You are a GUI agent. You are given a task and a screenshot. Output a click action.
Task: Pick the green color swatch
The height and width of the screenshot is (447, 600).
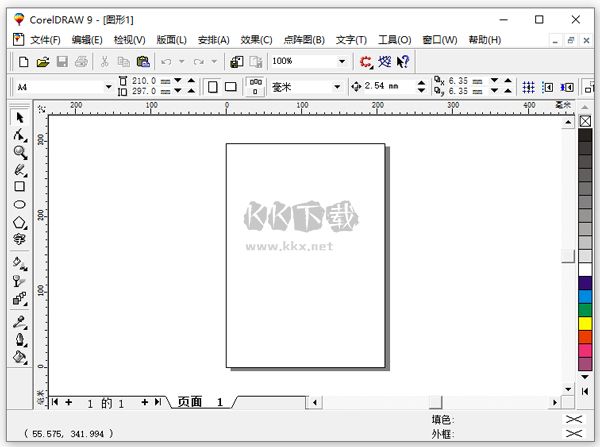(585, 310)
